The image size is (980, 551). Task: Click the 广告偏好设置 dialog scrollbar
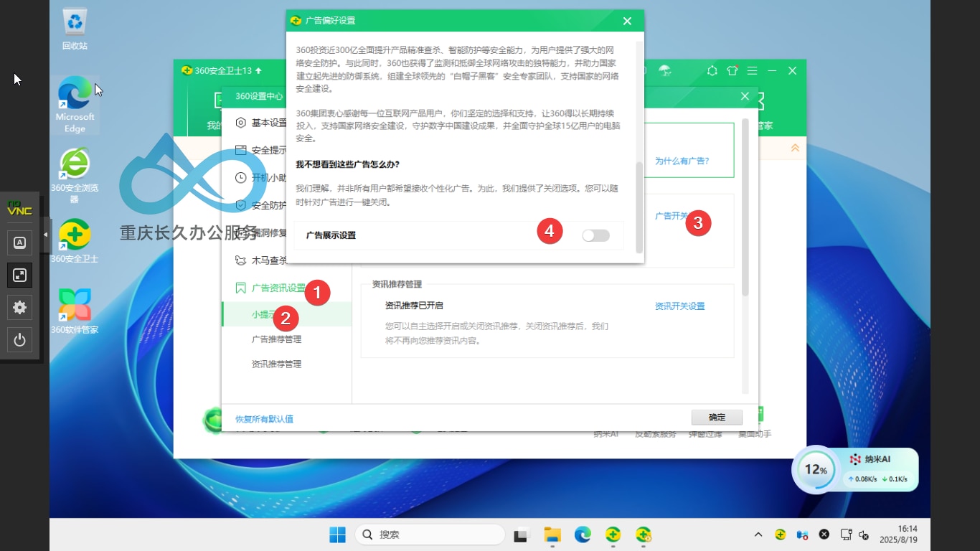click(639, 207)
